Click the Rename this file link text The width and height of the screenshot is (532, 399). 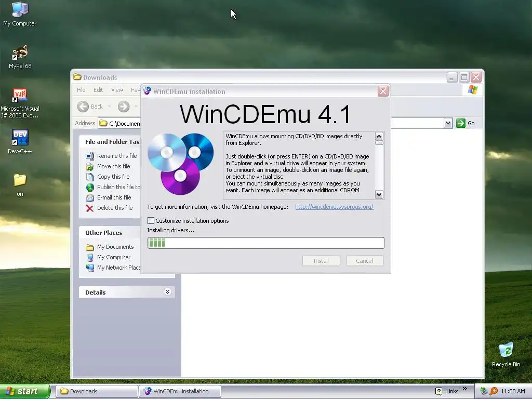tap(117, 156)
